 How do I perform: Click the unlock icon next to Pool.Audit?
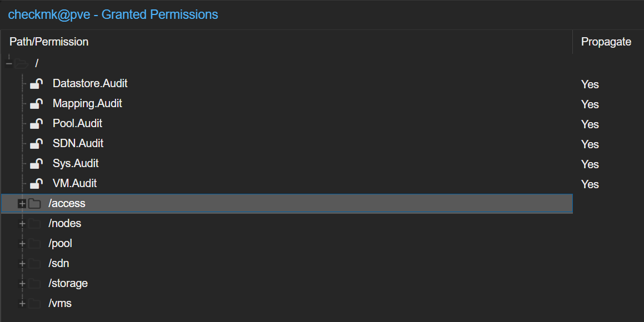click(x=37, y=123)
